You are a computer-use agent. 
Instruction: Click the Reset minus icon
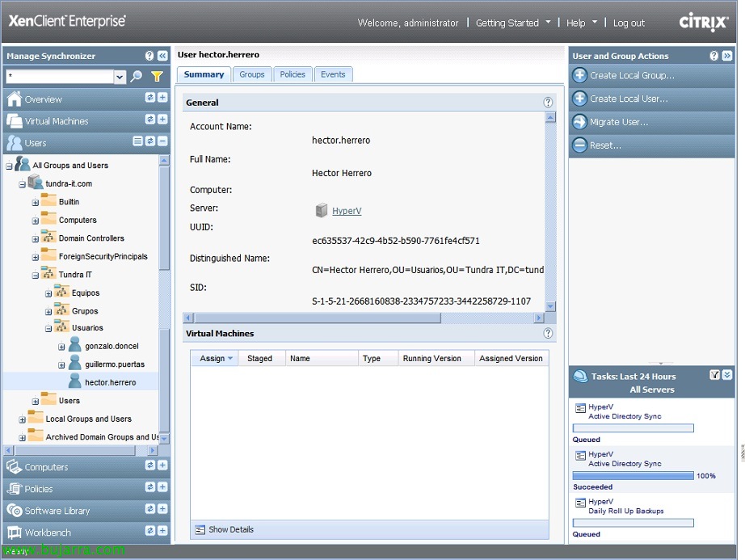click(x=579, y=145)
